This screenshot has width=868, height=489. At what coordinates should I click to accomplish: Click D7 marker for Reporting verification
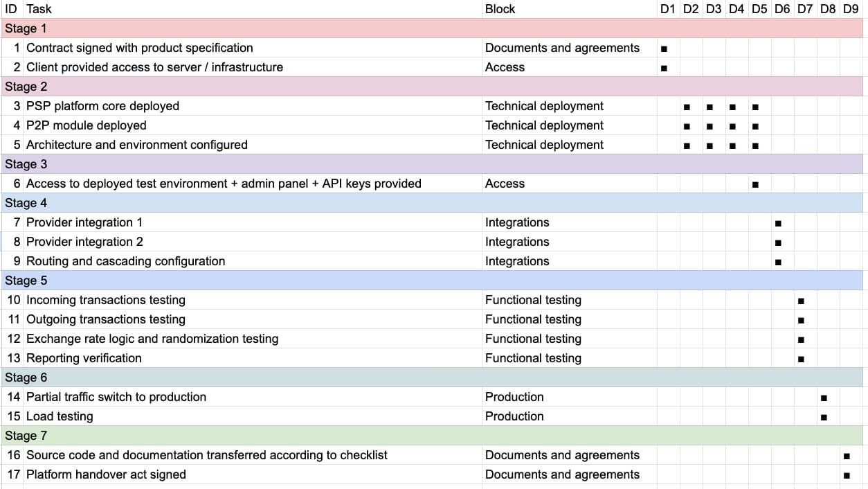click(801, 359)
